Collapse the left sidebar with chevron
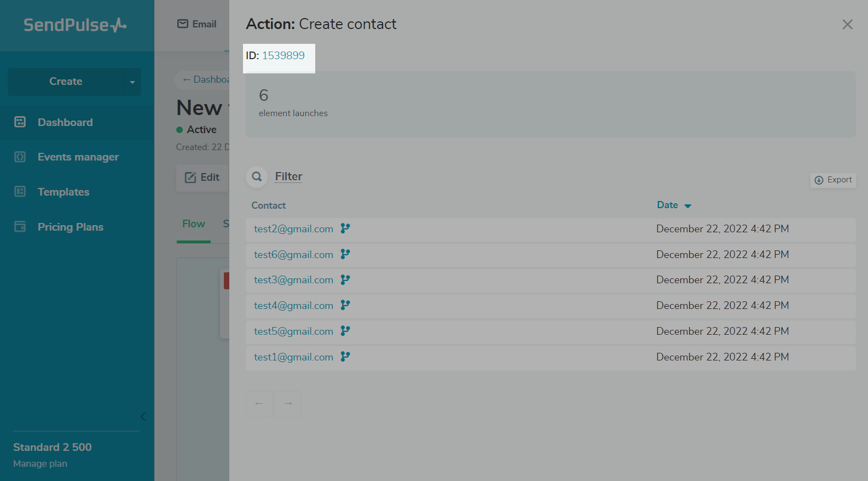Viewport: 868px width, 481px height. pyautogui.click(x=143, y=416)
